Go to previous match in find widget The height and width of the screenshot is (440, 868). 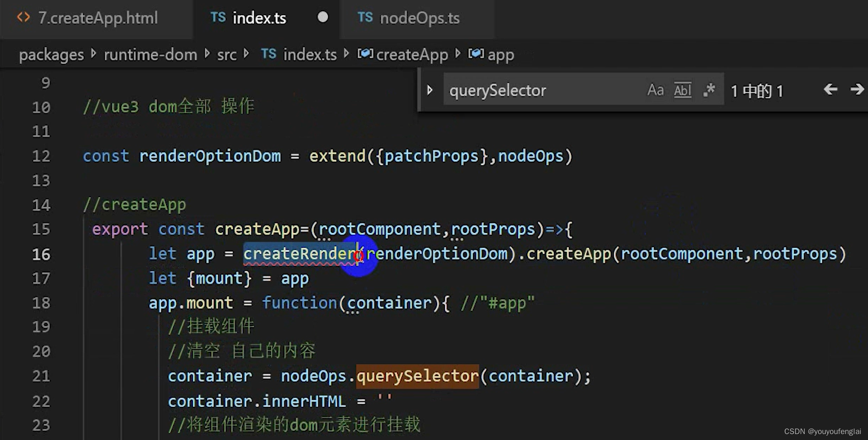coord(830,90)
